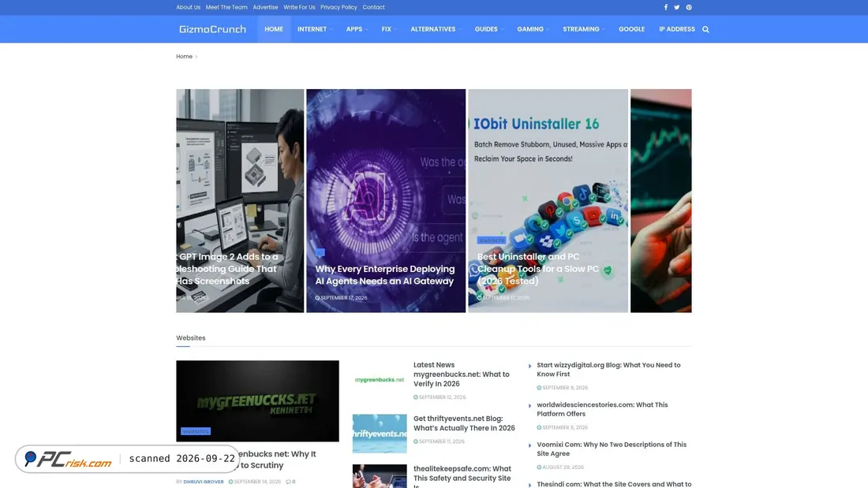Click the September 12, 2026 date

(x=440, y=397)
